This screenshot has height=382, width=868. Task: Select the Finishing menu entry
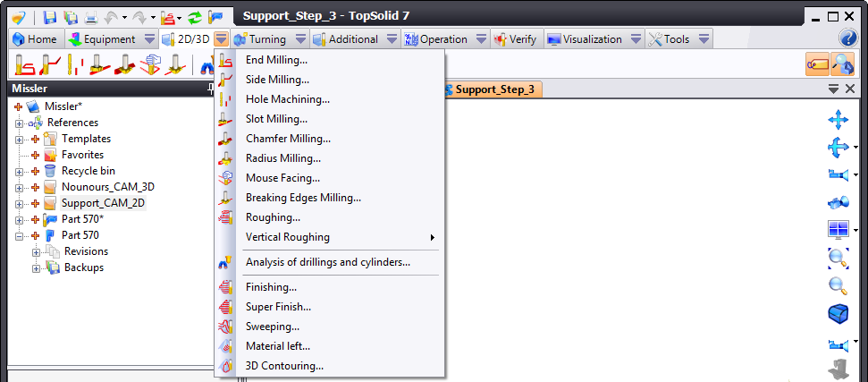[x=271, y=287]
